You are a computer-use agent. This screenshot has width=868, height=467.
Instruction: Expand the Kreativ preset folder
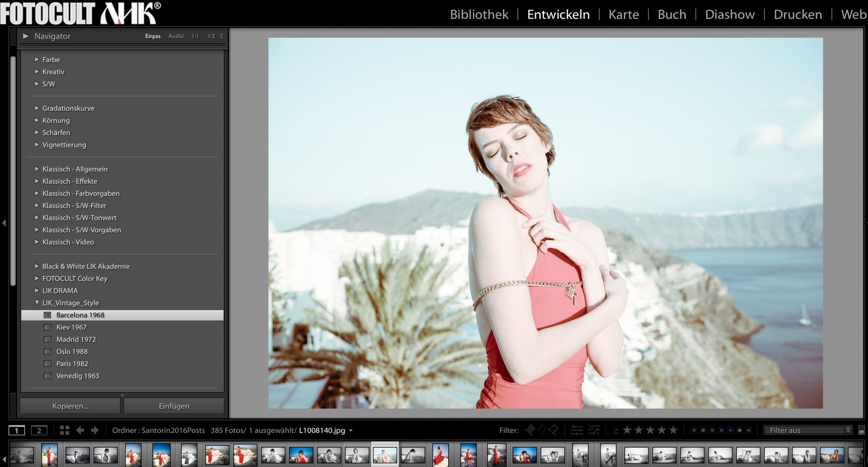(x=36, y=72)
